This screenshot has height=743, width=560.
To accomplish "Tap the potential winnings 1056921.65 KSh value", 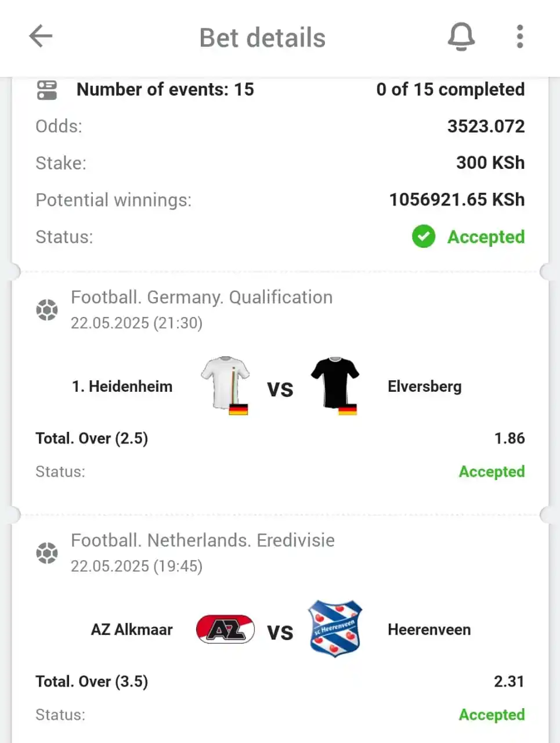I will click(457, 200).
